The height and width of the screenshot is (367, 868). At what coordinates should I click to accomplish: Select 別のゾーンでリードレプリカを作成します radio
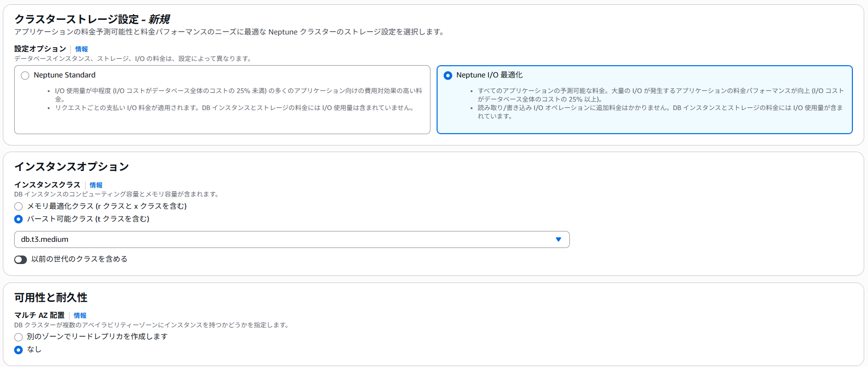point(18,337)
